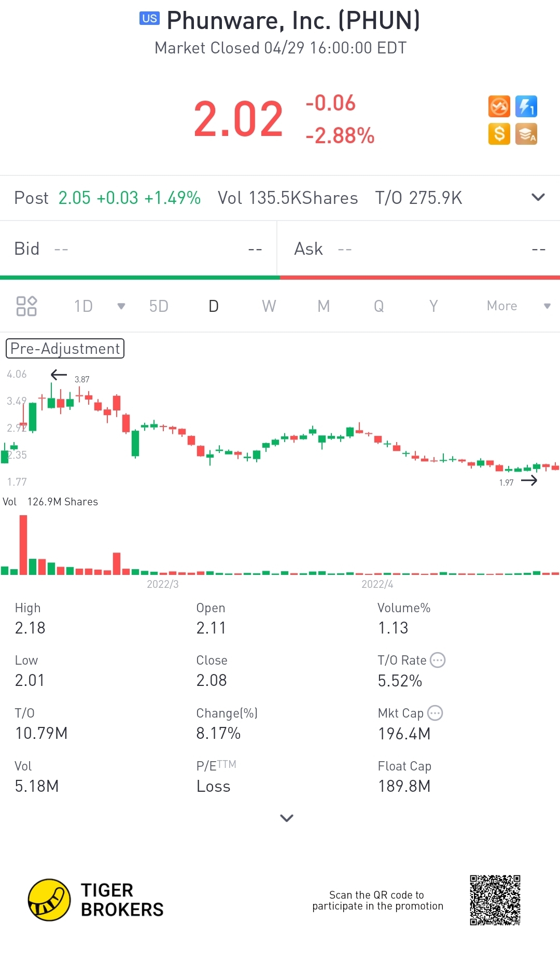Tap the P/E TTM Loss value
560x963 pixels.
213,786
